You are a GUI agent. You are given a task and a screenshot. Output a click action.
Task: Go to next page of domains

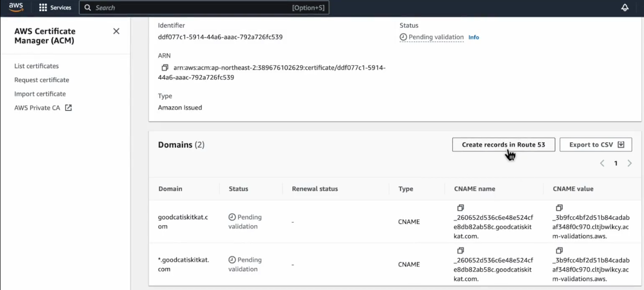(x=630, y=163)
